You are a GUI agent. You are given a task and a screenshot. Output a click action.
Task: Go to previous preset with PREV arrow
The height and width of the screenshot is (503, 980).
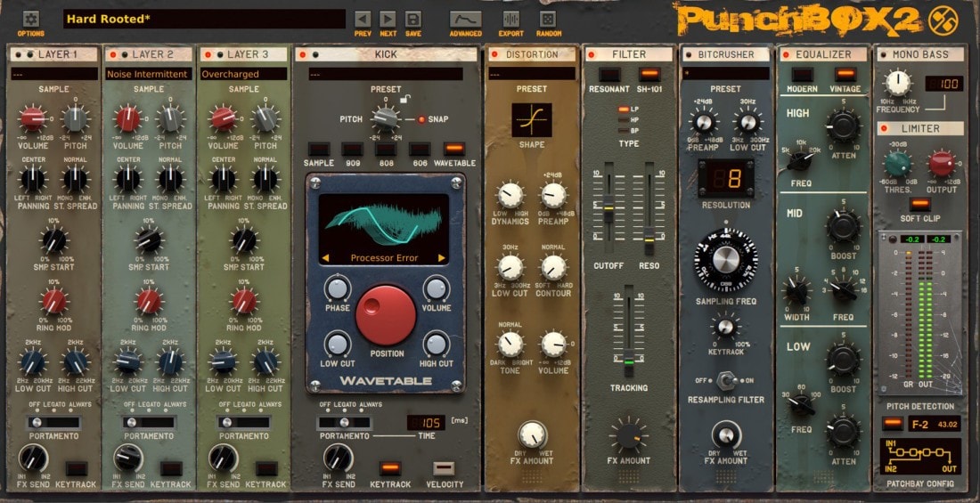tap(363, 19)
